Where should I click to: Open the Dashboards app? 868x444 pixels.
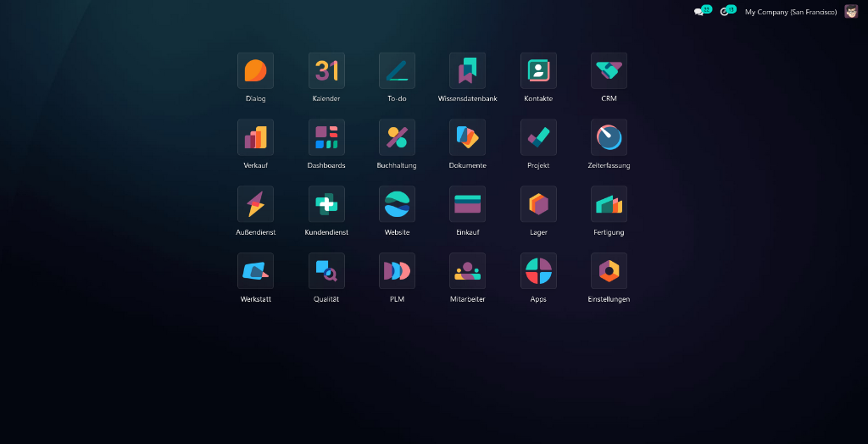pos(326,137)
